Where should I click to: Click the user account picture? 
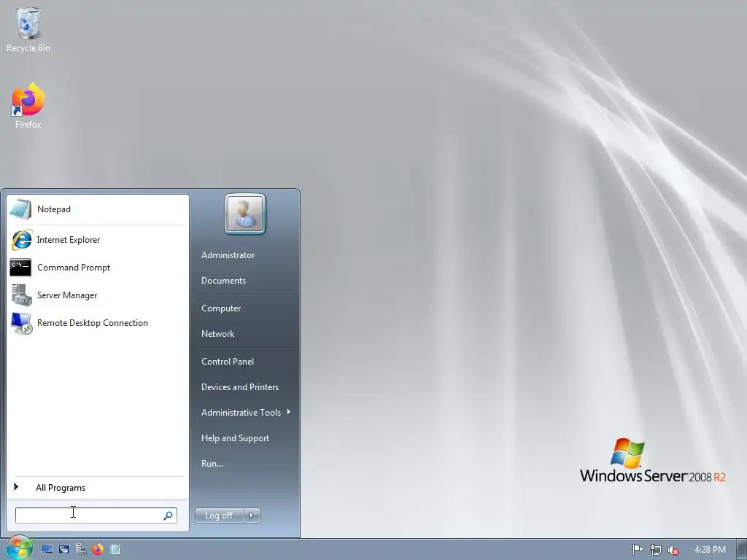[x=245, y=214]
